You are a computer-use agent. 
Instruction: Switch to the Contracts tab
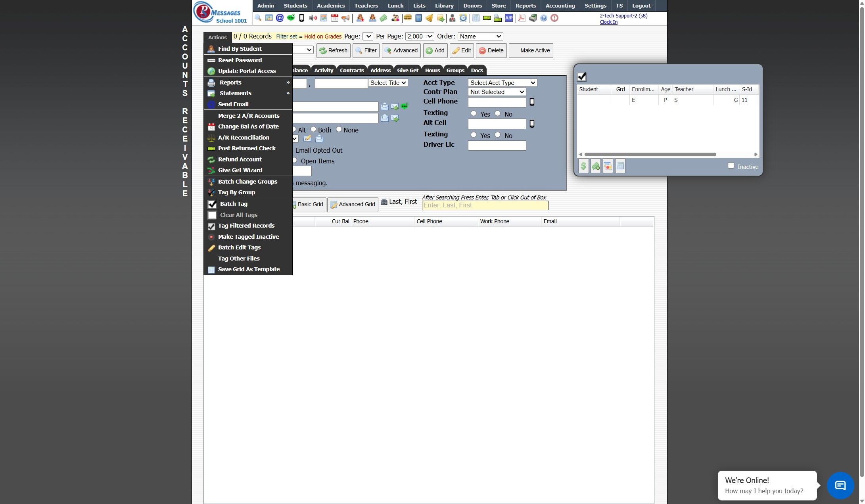coord(351,71)
